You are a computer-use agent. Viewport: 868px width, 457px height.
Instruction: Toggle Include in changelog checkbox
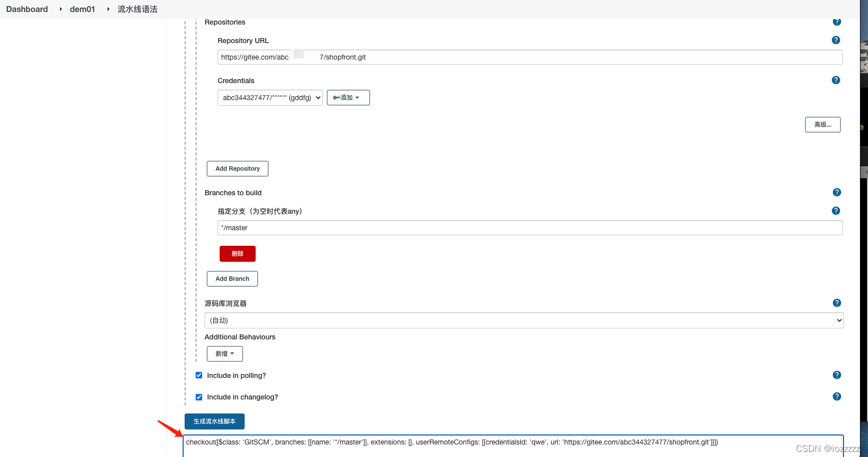click(x=199, y=397)
